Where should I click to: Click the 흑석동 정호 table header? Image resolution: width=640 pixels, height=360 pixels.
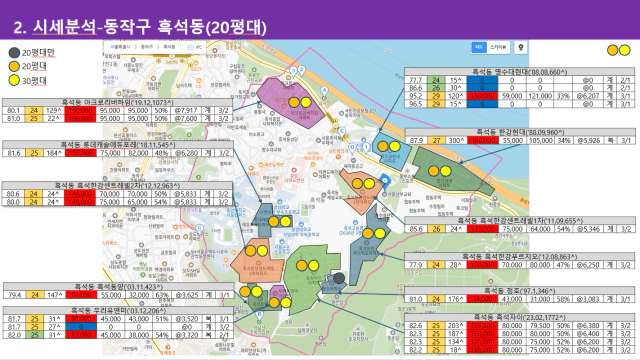click(x=520, y=291)
